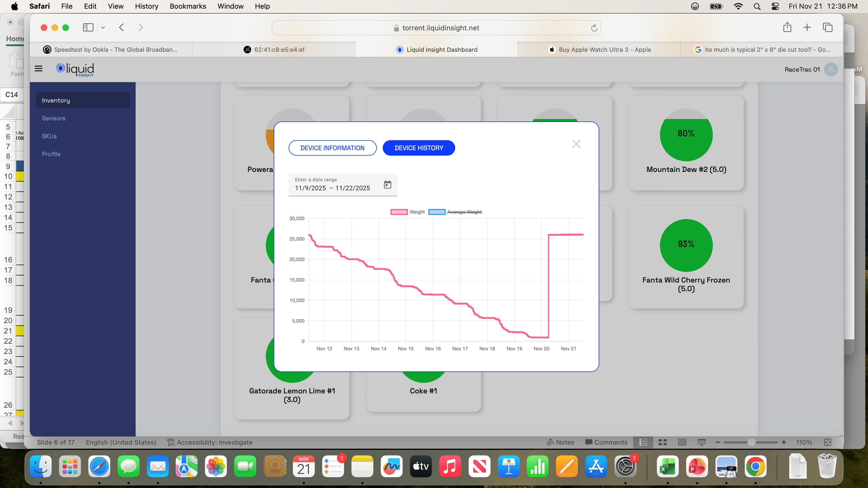Switch to Buy Apple Watch Ultra 3 tab
This screenshot has height=488, width=868.
[599, 50]
